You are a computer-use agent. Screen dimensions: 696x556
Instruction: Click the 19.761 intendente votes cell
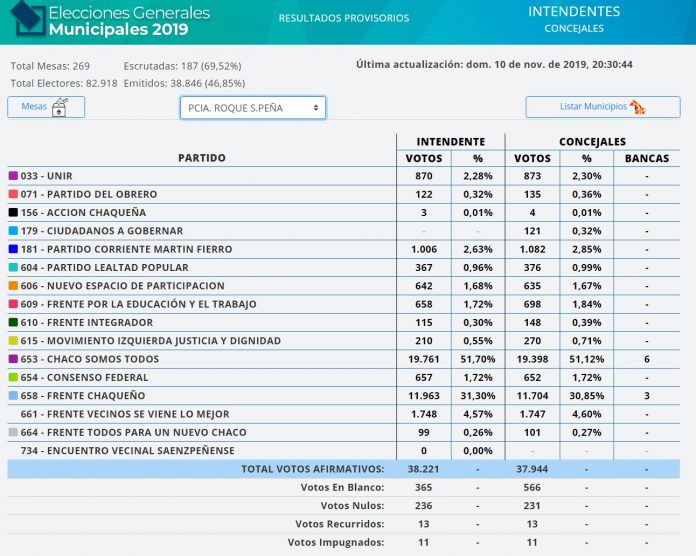424,359
